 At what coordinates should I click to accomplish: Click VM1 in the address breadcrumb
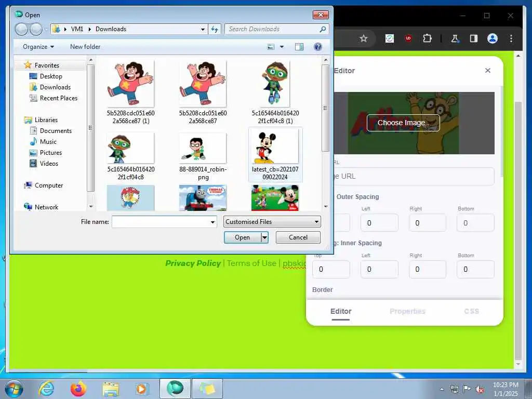(77, 29)
